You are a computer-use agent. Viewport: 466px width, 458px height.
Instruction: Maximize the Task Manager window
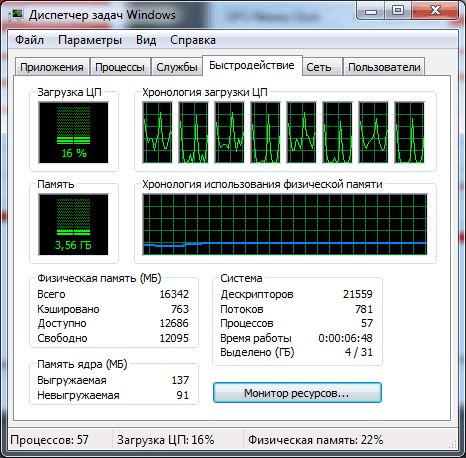coord(398,11)
